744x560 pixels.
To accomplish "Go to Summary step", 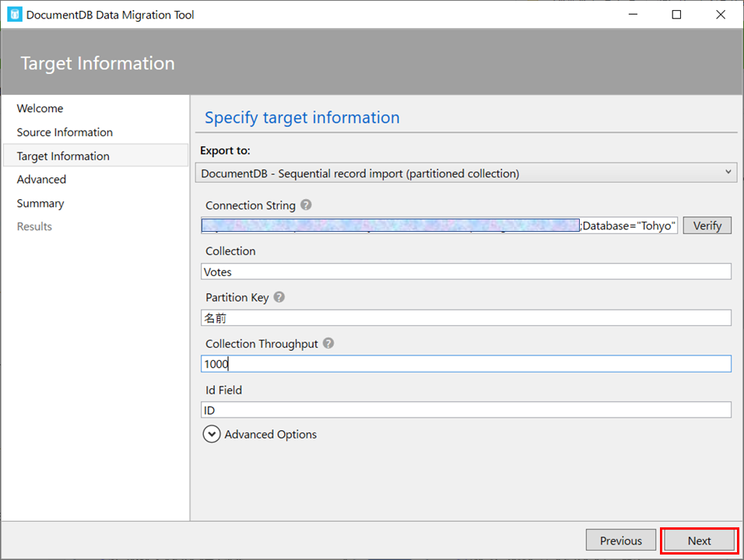I will pos(40,204).
